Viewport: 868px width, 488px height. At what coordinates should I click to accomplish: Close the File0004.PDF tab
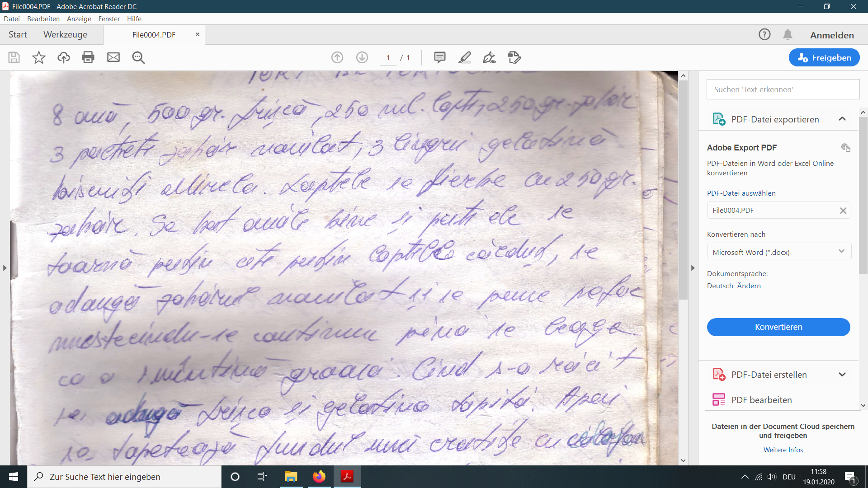coord(198,34)
